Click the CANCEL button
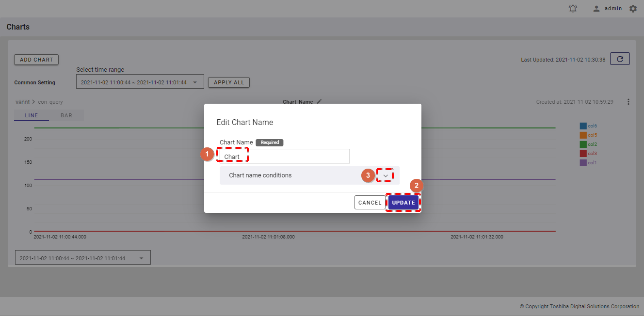Viewport: 644px width, 316px height. coord(370,203)
